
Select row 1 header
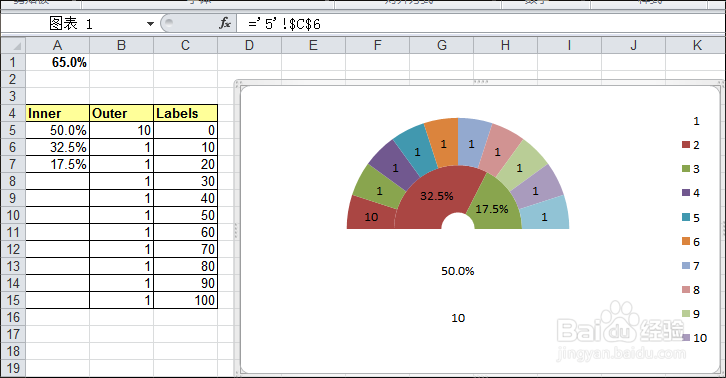tap(13, 62)
